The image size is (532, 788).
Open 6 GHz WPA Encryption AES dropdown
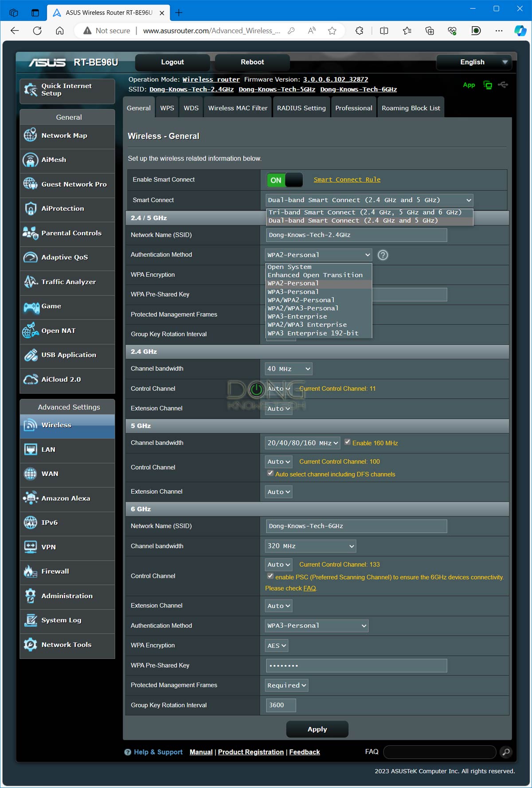[x=277, y=646]
